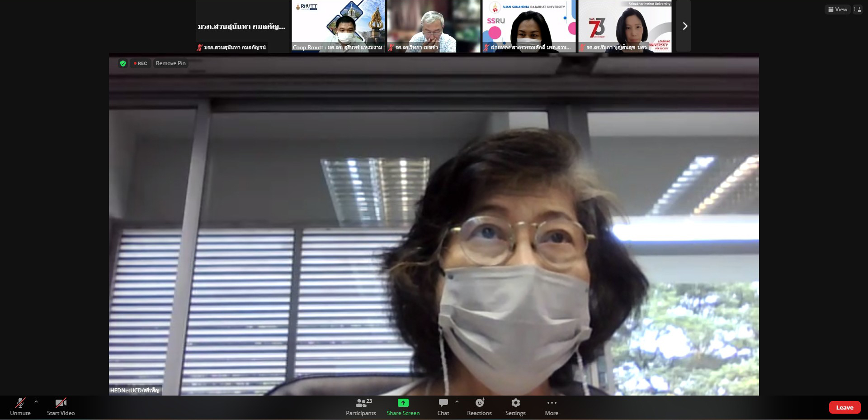This screenshot has width=868, height=420.
Task: Expand audio options arrow beside Unmute
Action: click(x=36, y=401)
